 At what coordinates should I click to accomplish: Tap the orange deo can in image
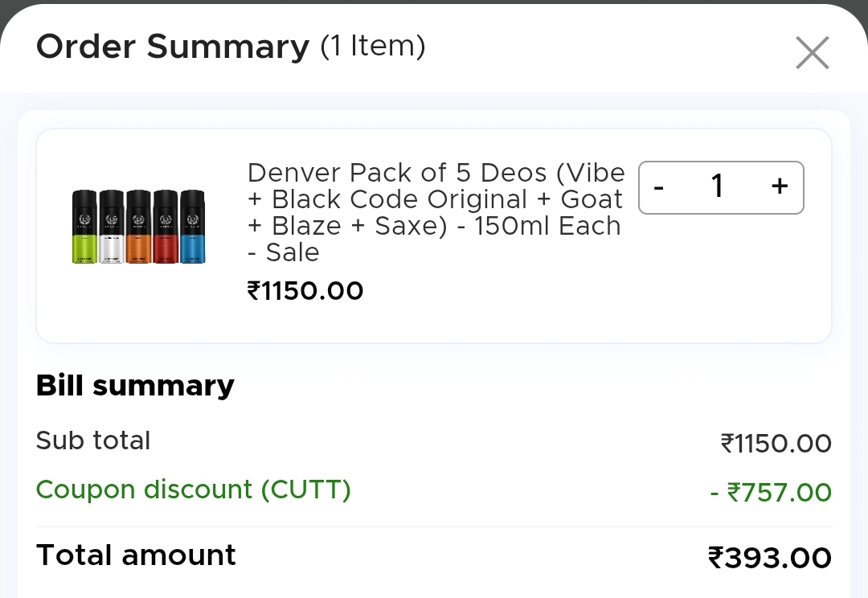(x=138, y=227)
